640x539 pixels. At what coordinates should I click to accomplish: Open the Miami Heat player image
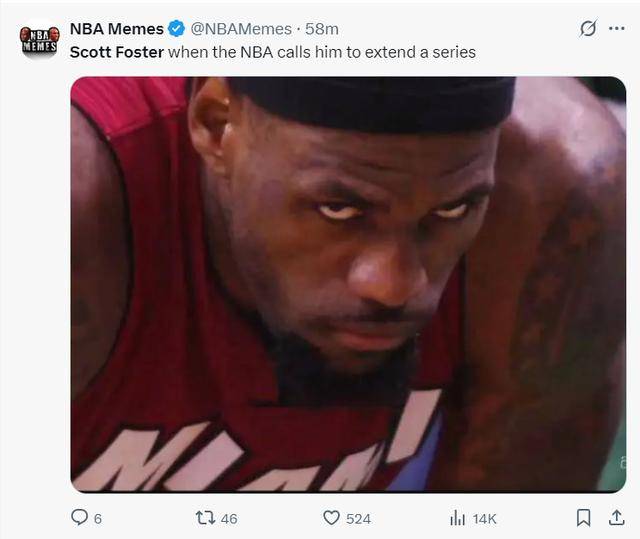pyautogui.click(x=347, y=285)
